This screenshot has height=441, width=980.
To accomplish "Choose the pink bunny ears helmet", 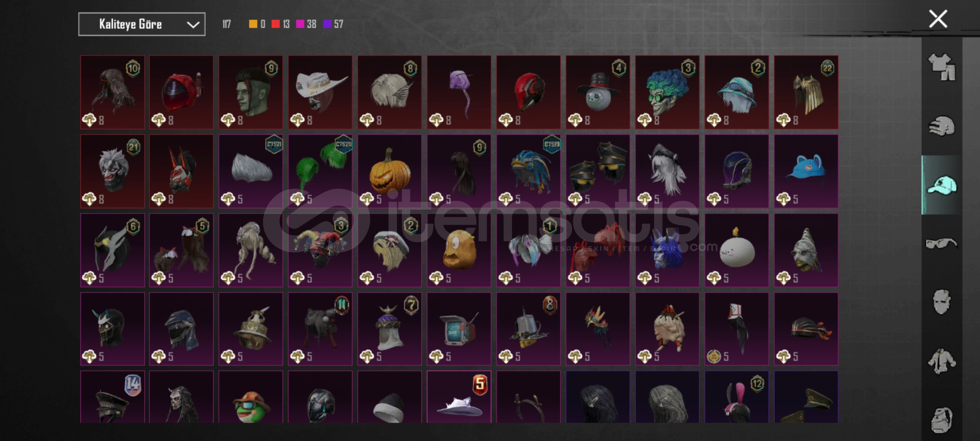I will (x=737, y=397).
